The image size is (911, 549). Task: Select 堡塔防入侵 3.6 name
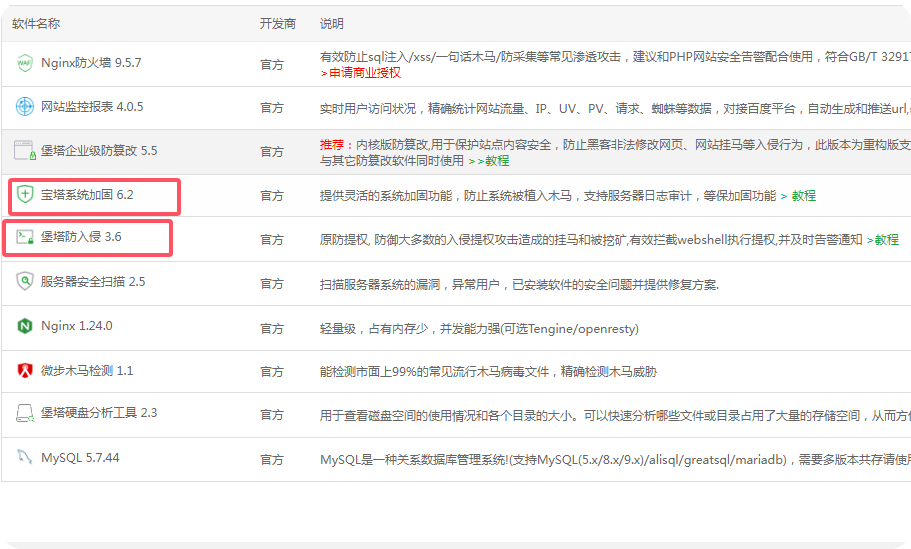pos(81,237)
